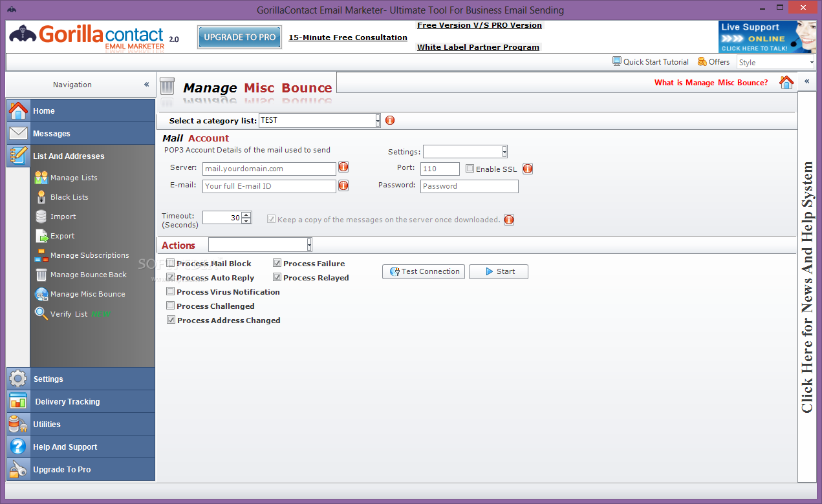
Task: Click the Live Support Online banner
Action: coord(767,37)
